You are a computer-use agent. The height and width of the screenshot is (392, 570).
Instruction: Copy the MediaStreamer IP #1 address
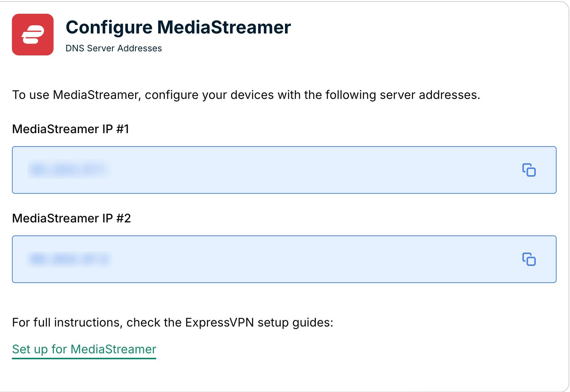529,170
